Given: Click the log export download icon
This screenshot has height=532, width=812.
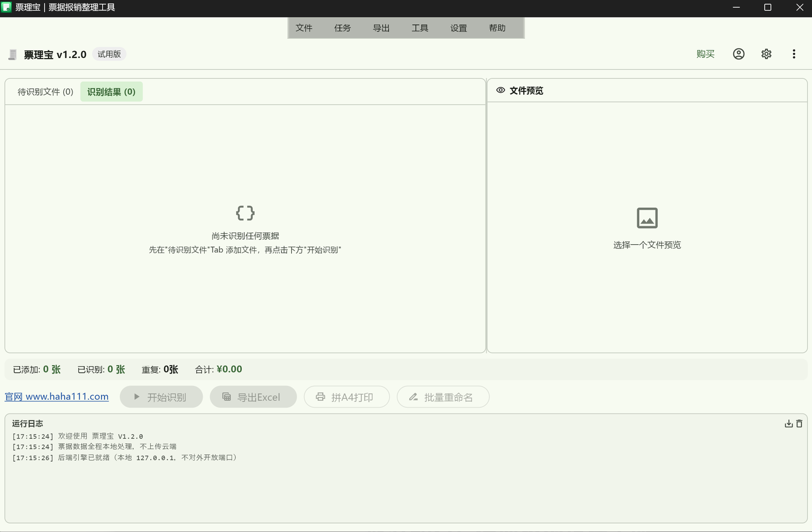Looking at the screenshot, I should point(788,424).
